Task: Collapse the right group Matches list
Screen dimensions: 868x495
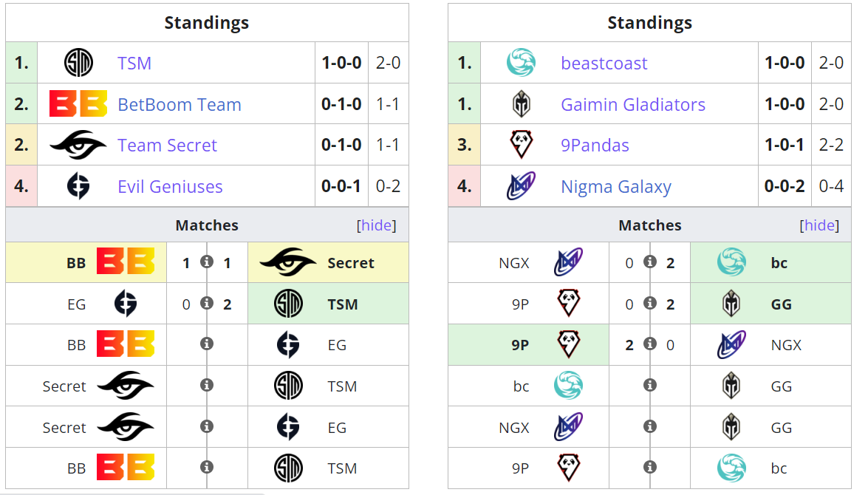Action: coord(819,225)
